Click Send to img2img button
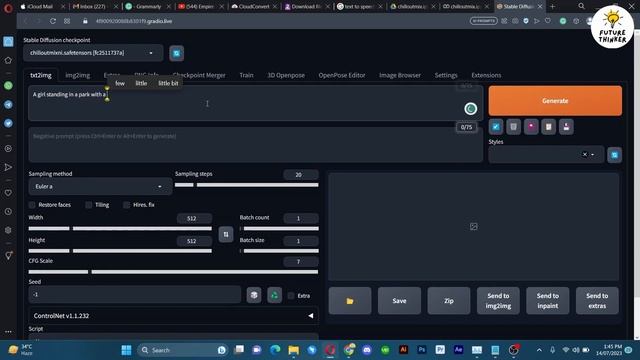Viewport: 640px width, 360px height. click(498, 301)
